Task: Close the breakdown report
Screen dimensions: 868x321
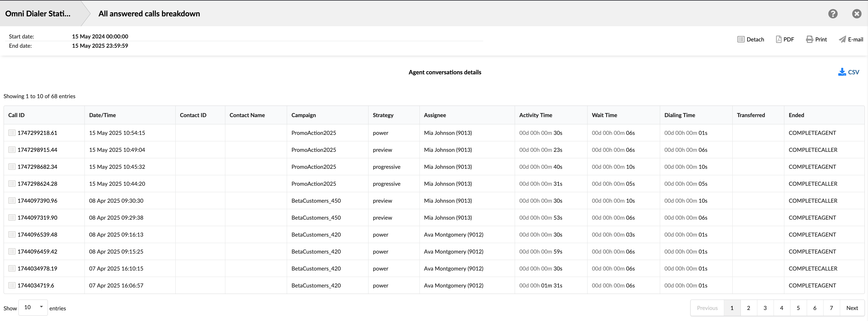Action: pyautogui.click(x=857, y=13)
